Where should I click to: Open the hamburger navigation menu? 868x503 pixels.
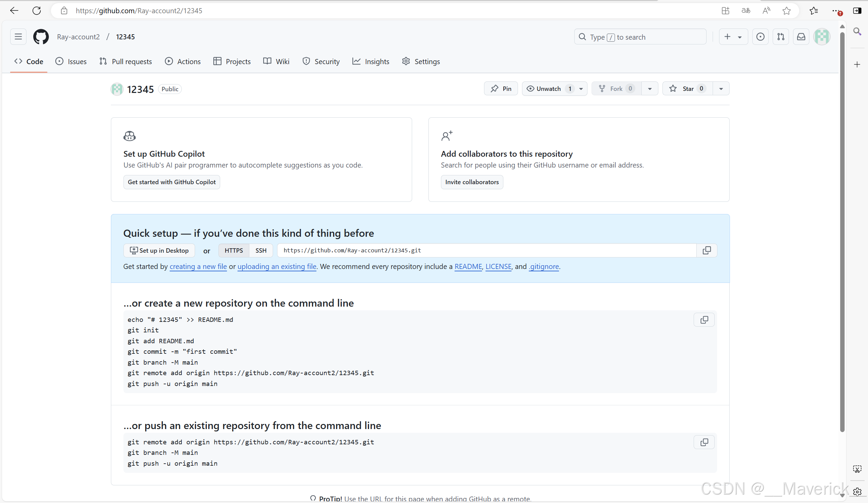(18, 37)
